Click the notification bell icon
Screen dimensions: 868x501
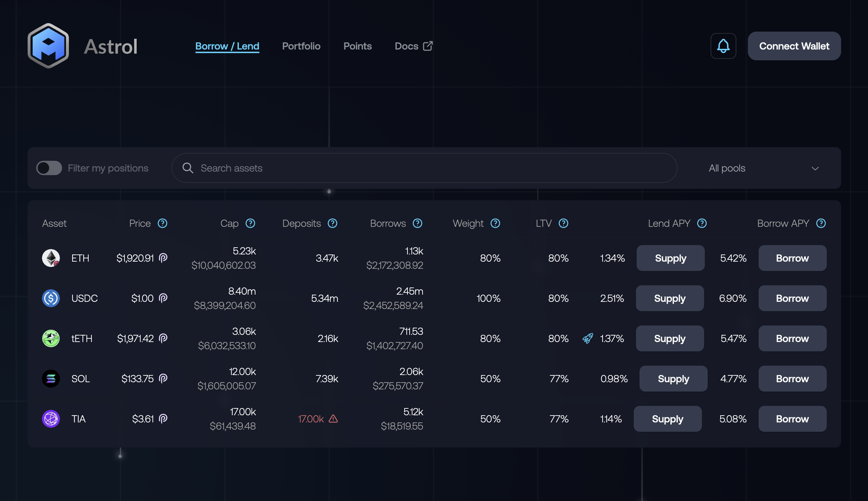point(723,46)
